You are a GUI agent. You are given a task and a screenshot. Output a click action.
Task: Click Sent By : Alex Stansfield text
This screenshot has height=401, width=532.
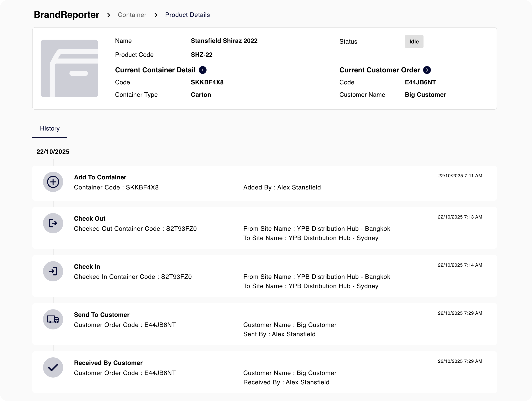pos(279,334)
